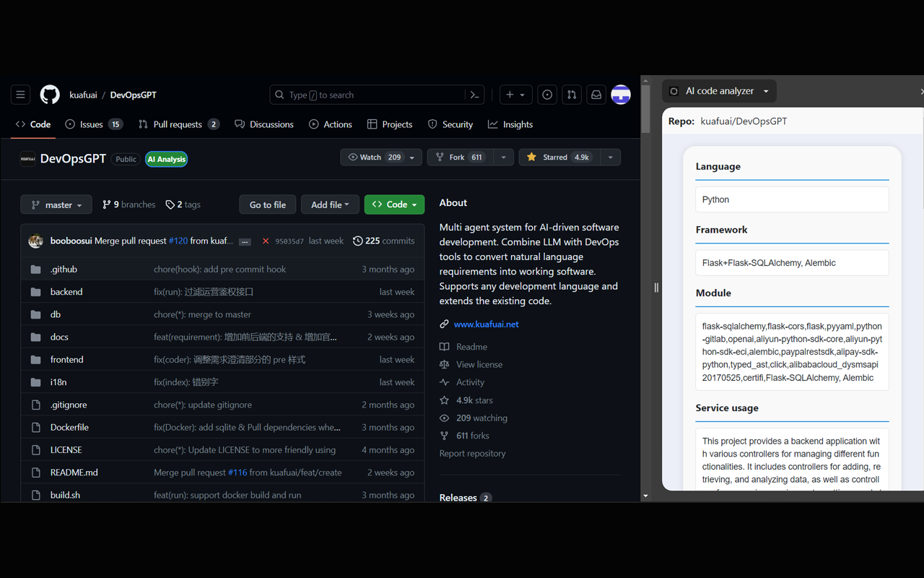
Task: Open the master branch dropdown
Action: [x=56, y=204]
